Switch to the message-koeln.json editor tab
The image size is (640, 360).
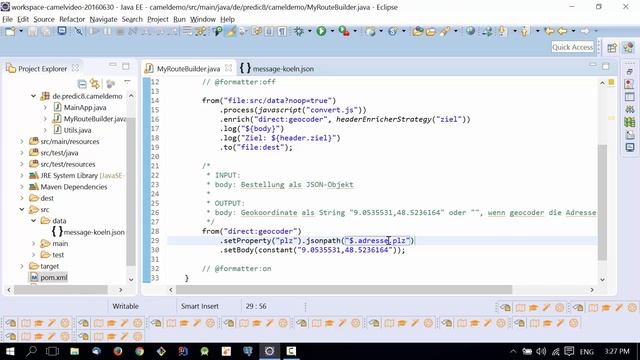[277, 69]
